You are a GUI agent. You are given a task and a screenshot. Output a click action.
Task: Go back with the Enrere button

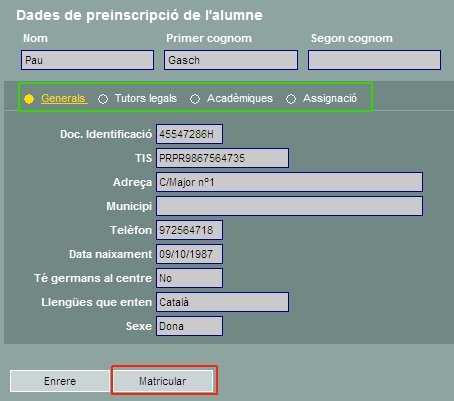pos(60,381)
